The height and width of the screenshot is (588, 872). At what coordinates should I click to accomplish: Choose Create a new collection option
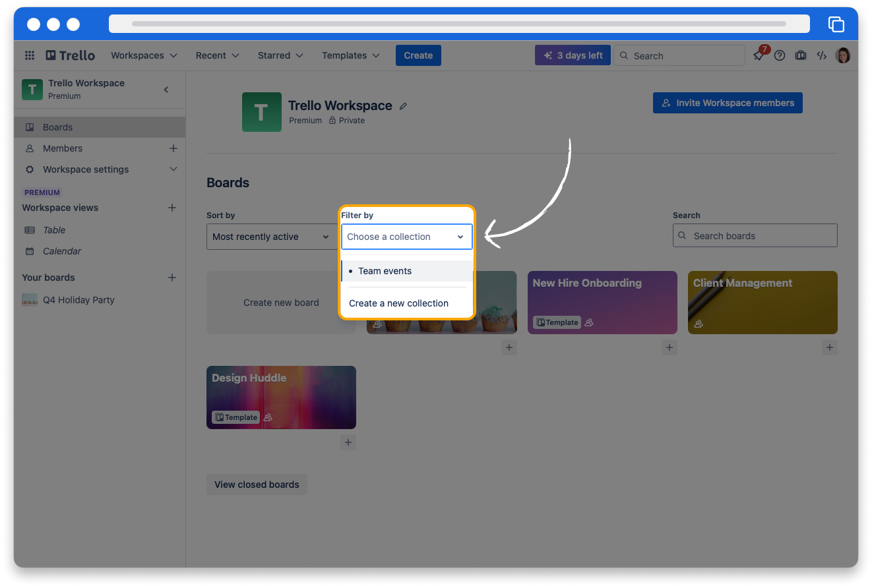point(407,303)
